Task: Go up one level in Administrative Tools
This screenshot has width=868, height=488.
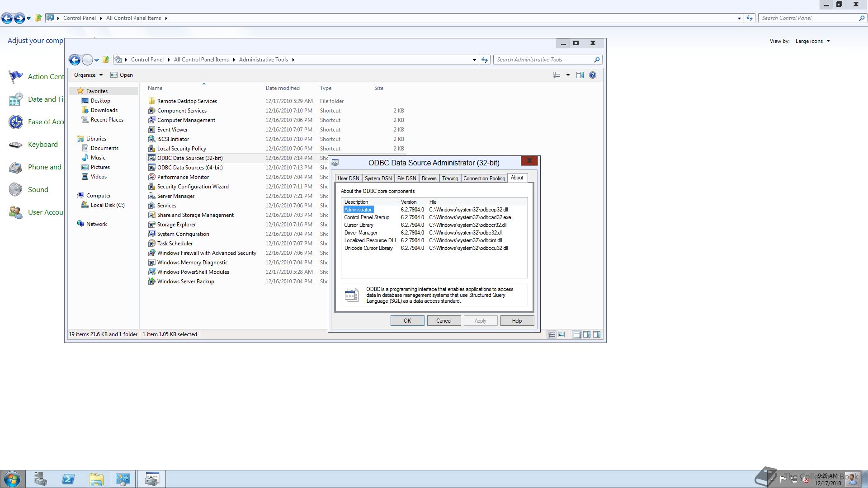Action: click(x=106, y=60)
